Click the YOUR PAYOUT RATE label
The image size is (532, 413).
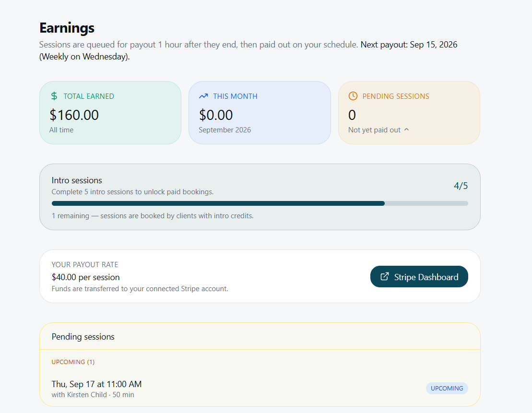(x=85, y=264)
